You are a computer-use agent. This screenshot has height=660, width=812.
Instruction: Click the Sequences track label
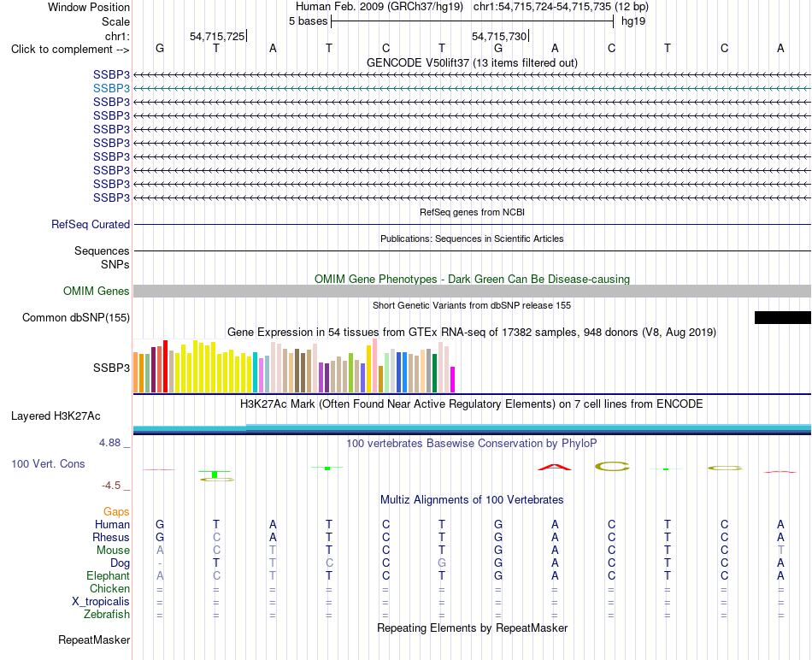pos(102,250)
